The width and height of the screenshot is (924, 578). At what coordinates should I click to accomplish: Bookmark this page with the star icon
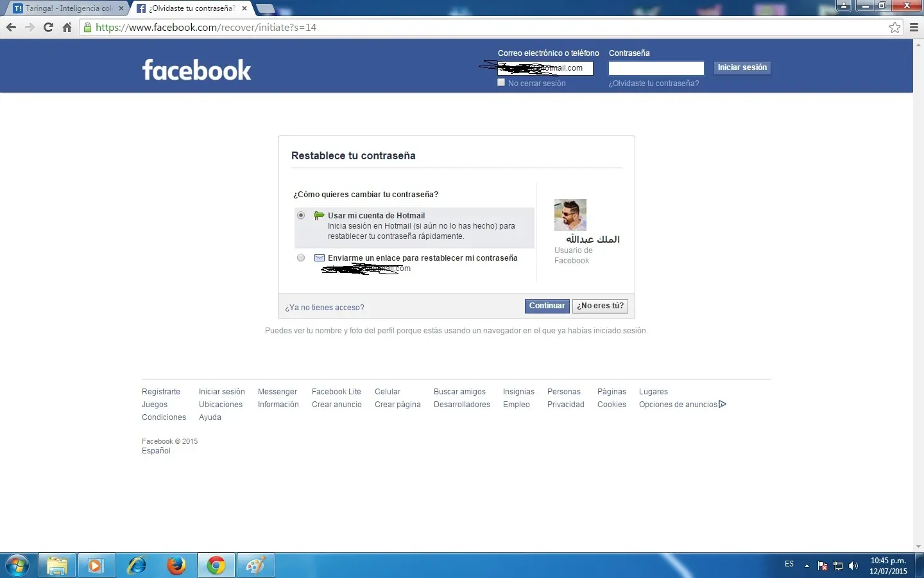[894, 28]
